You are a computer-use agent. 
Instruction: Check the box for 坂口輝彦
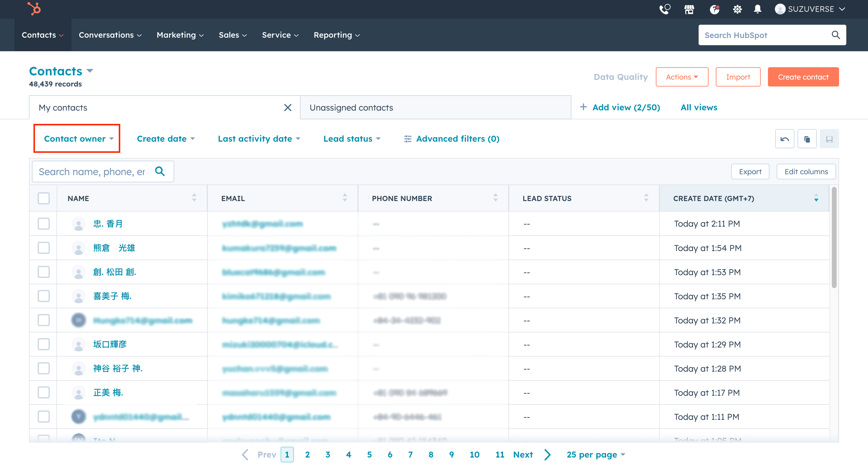43,344
